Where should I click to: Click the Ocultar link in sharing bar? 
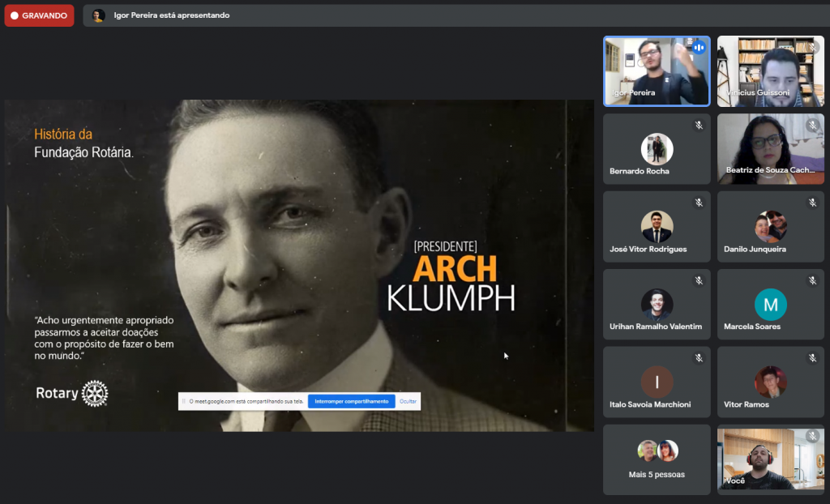pyautogui.click(x=408, y=401)
